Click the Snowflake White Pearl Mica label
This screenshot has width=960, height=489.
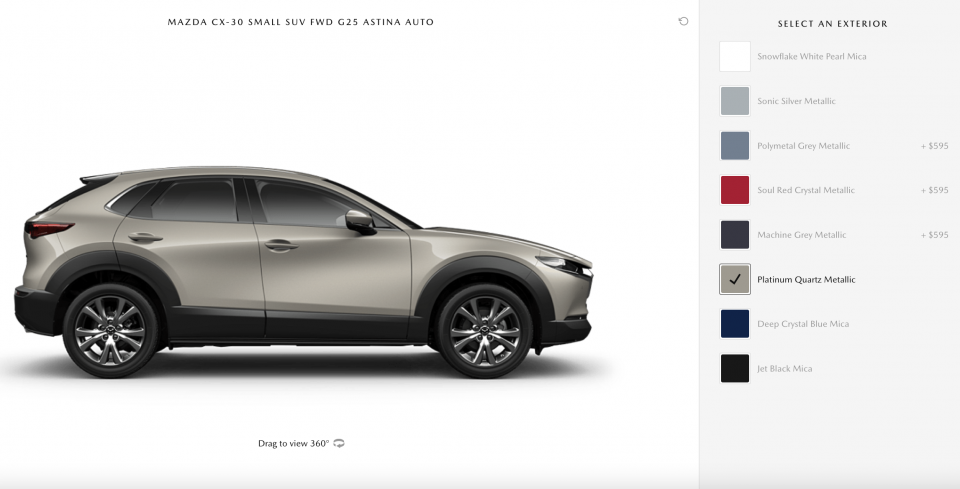point(811,56)
